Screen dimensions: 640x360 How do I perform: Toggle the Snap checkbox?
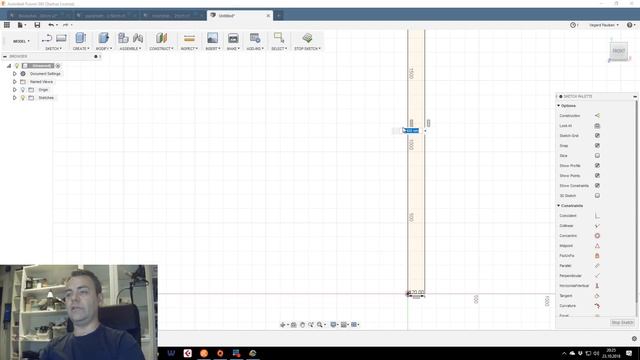[x=597, y=146]
